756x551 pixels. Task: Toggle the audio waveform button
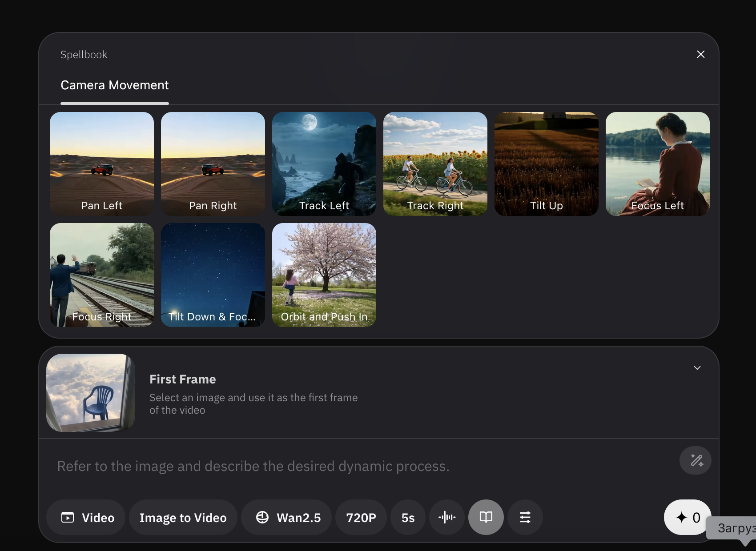pos(446,517)
